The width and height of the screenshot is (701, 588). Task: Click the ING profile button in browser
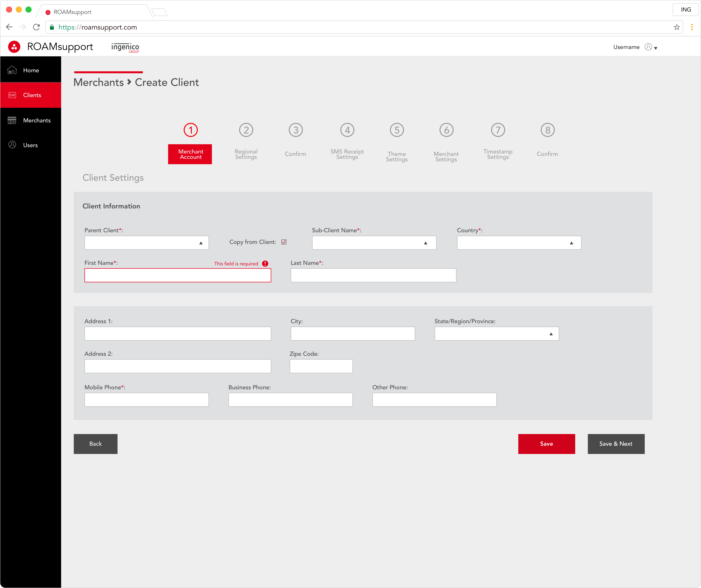tap(686, 9)
